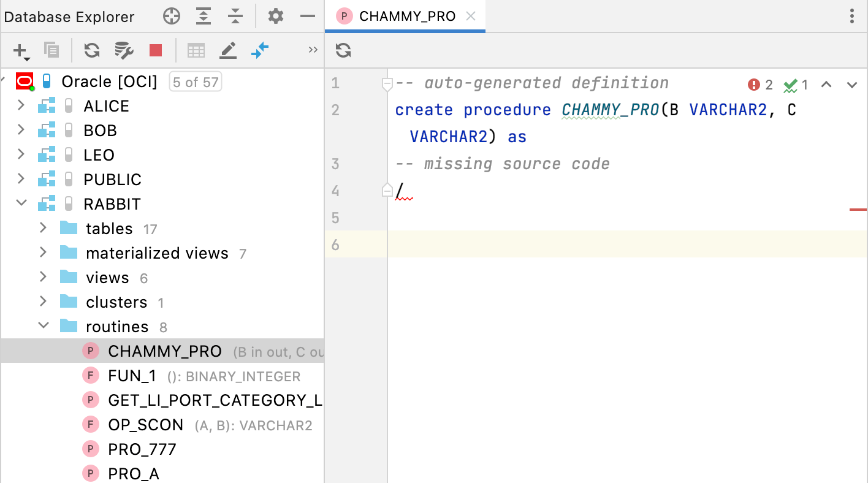
Task: Refresh the CHAMMY_PRO editor content
Action: (343, 50)
